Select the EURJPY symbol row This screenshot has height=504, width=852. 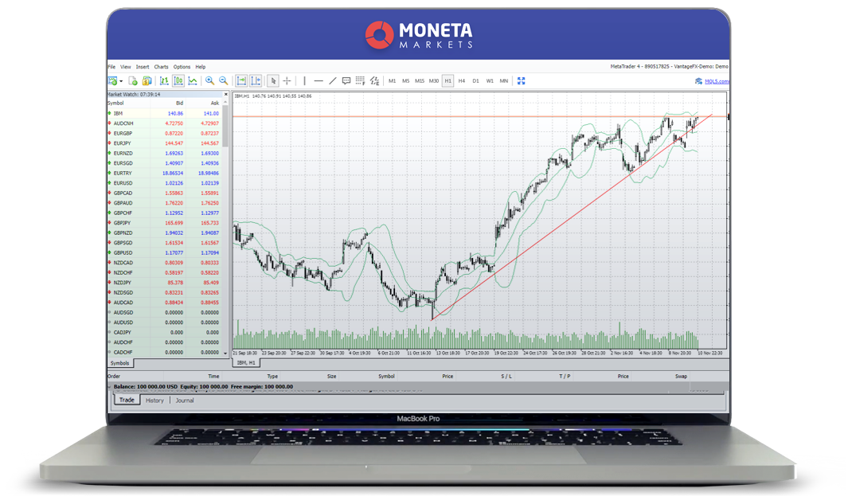tap(164, 143)
